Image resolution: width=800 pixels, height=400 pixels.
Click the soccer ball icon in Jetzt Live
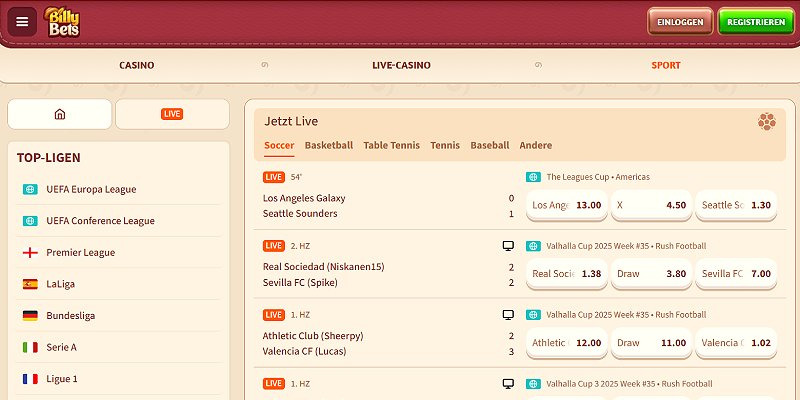point(766,122)
